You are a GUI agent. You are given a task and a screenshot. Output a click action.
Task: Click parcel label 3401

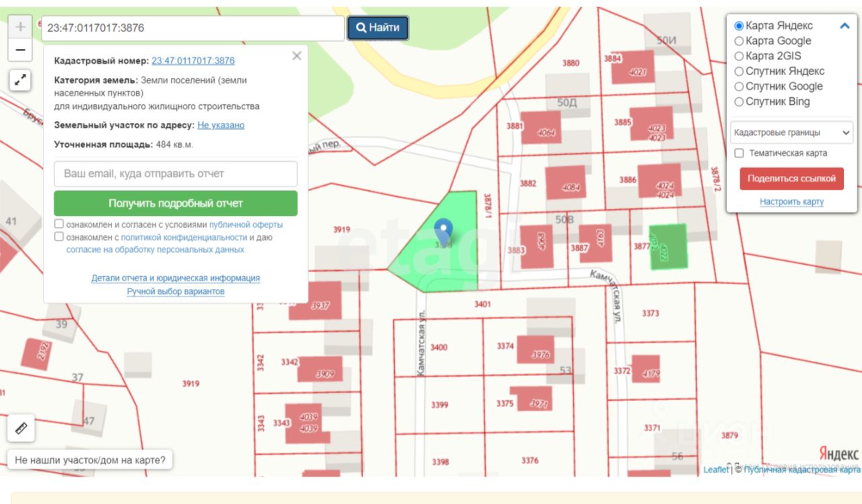[482, 304]
